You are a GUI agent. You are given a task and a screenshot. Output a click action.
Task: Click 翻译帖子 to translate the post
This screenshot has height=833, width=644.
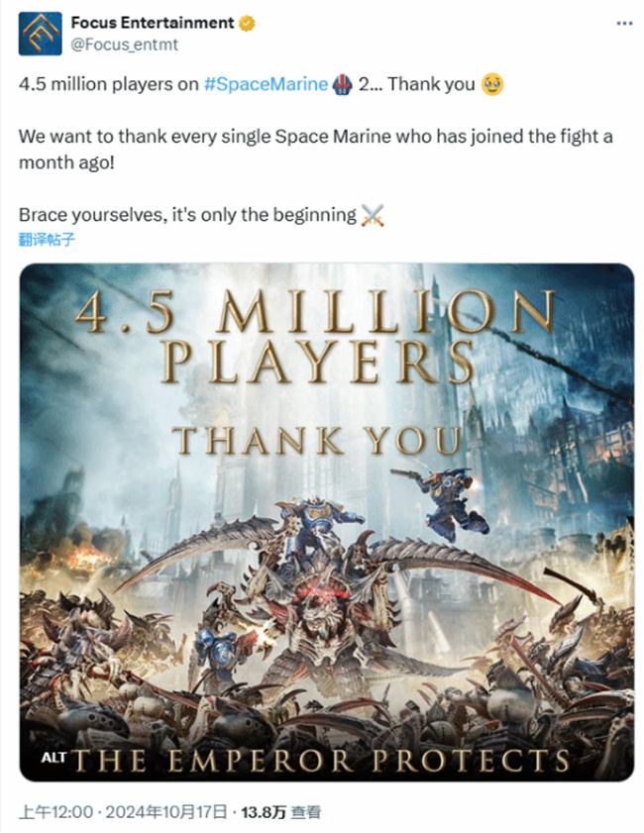point(47,239)
